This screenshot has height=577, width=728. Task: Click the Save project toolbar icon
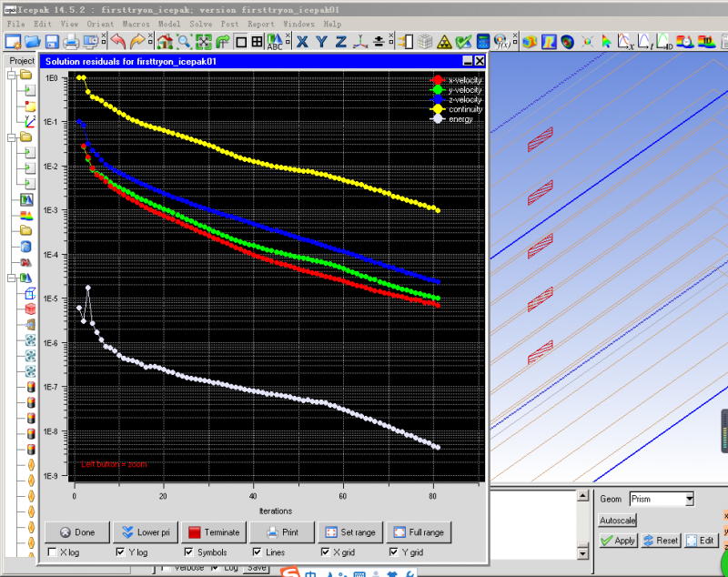click(52, 42)
